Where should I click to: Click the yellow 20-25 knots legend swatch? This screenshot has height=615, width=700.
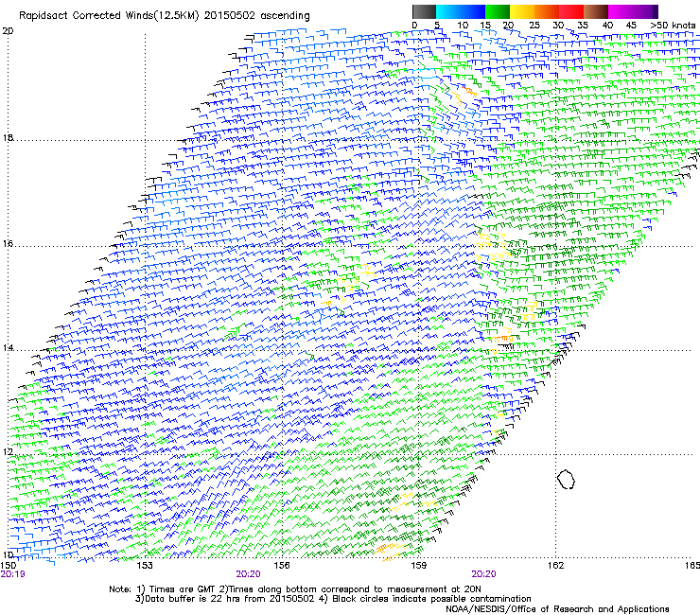pyautogui.click(x=522, y=11)
